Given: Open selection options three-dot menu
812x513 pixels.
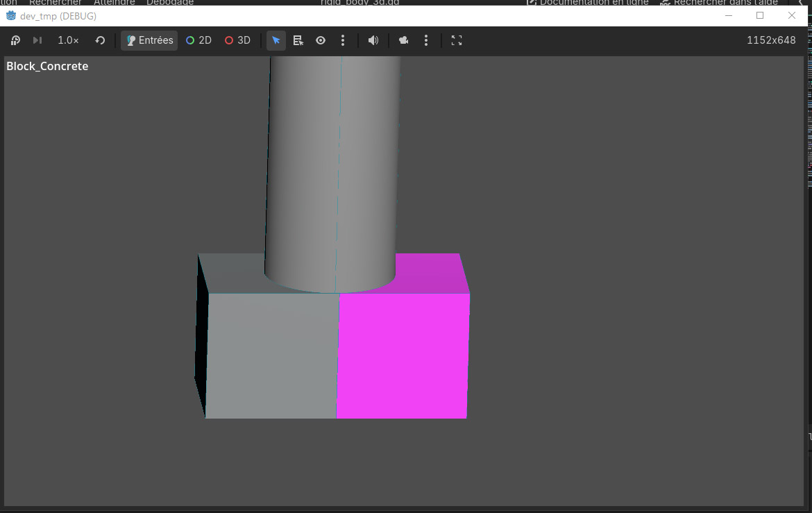Looking at the screenshot, I should (343, 41).
